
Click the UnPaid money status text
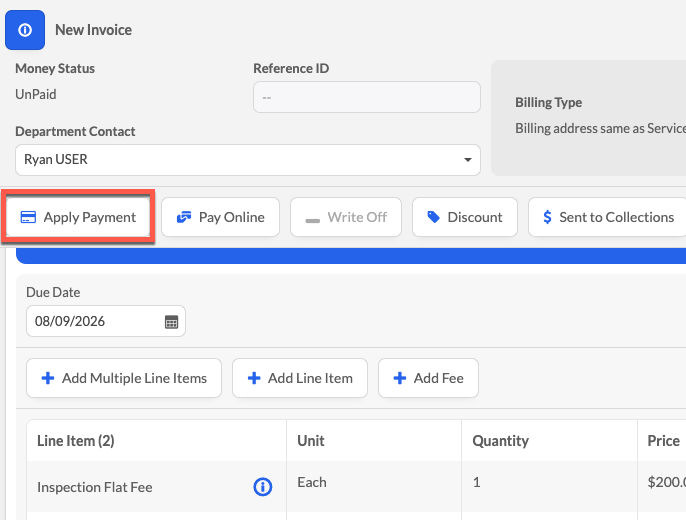click(x=36, y=94)
